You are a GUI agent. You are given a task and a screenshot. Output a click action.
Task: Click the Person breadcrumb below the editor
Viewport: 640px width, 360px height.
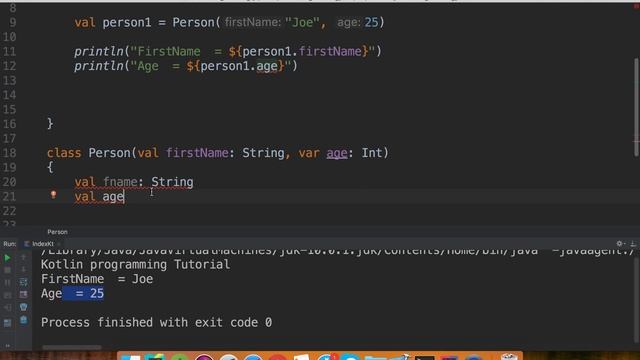(58, 232)
